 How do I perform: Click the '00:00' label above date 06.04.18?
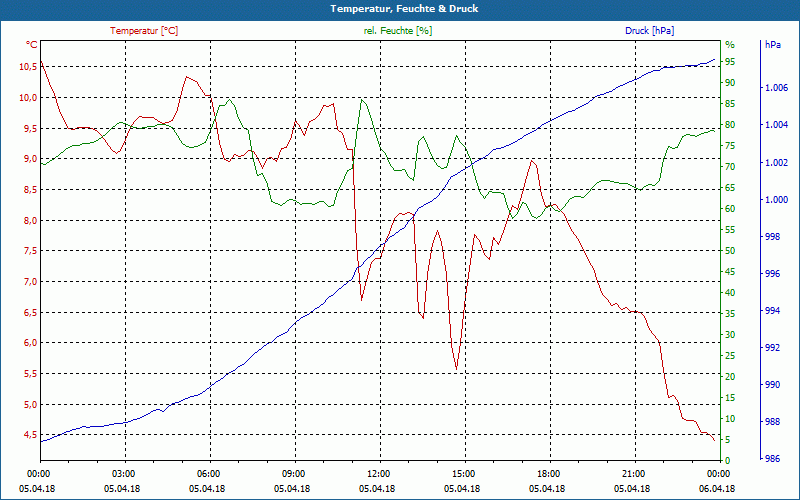coord(720,473)
